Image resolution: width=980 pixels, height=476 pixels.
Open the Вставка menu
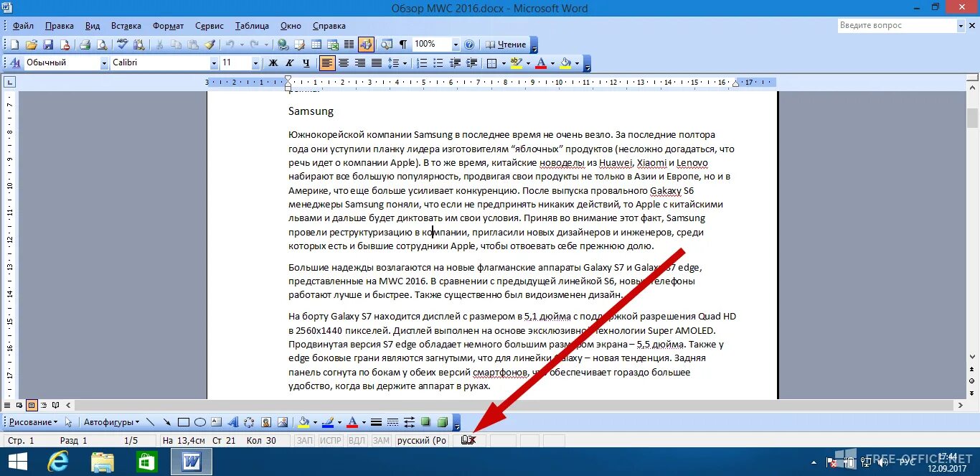click(126, 27)
